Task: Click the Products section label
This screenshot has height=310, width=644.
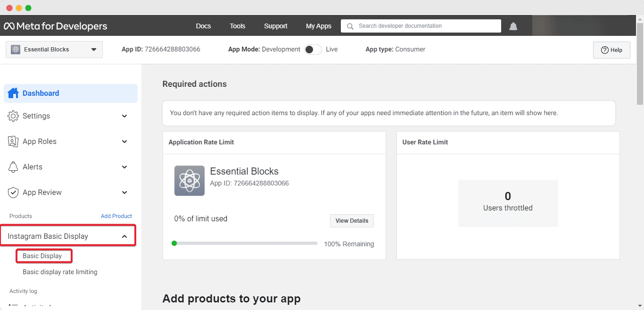Action: pyautogui.click(x=21, y=216)
